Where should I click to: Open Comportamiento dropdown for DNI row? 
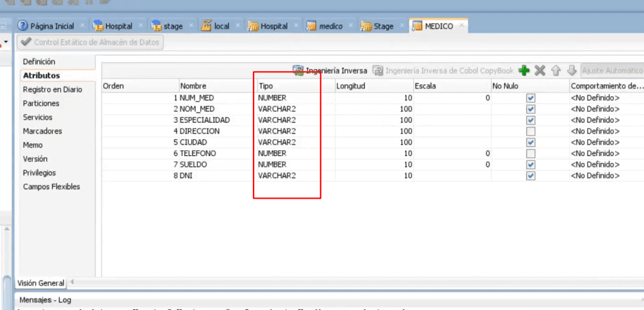(x=607, y=175)
